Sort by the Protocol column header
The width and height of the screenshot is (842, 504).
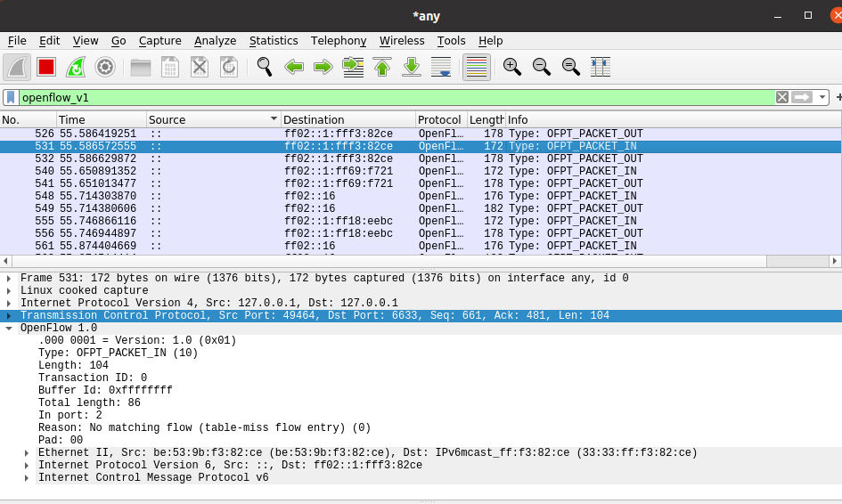tap(441, 119)
